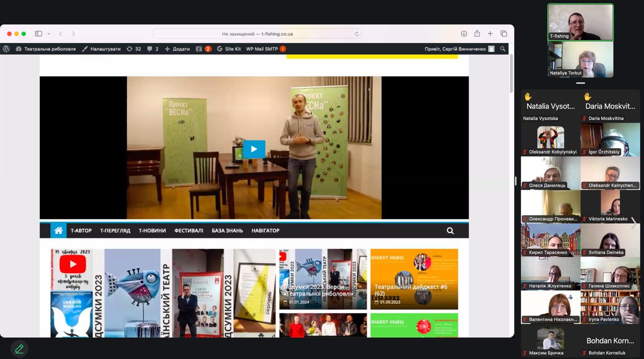Click the Safari share icon
644x359 pixels.
click(477, 34)
